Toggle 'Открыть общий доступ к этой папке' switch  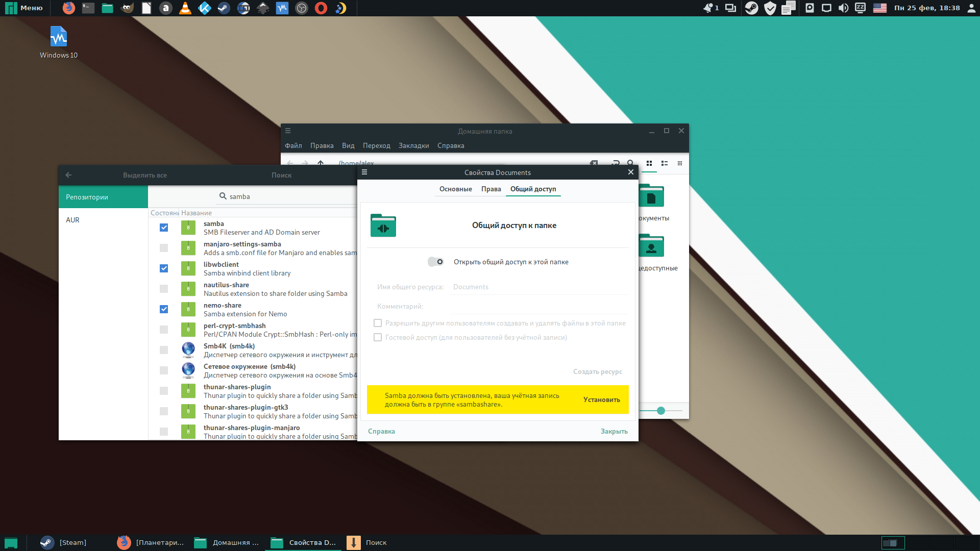click(x=435, y=262)
